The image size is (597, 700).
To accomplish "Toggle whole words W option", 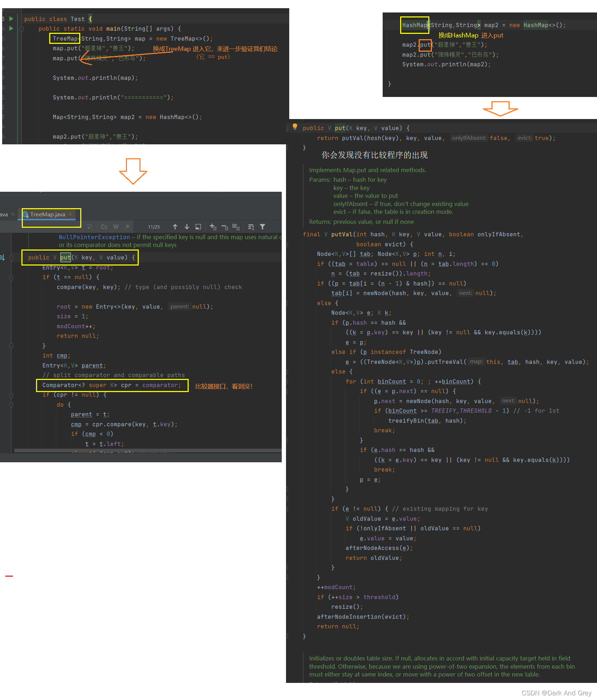I will pos(116,227).
